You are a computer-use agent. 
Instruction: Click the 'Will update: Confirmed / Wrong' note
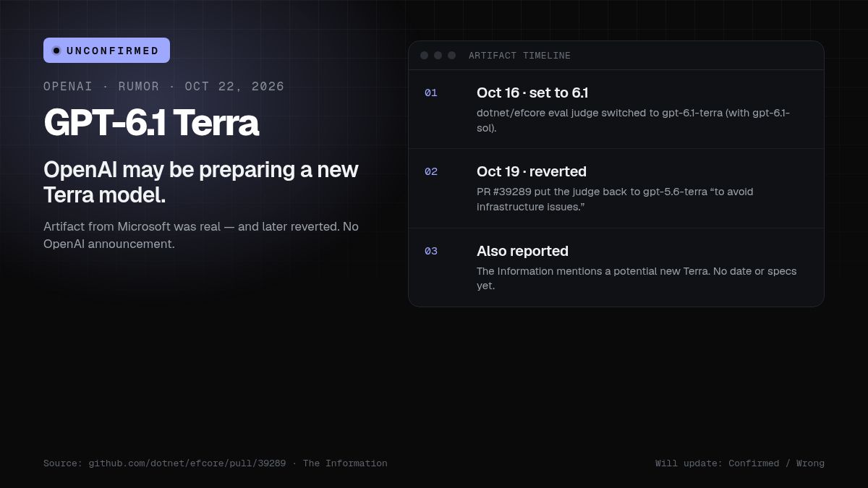click(x=740, y=463)
